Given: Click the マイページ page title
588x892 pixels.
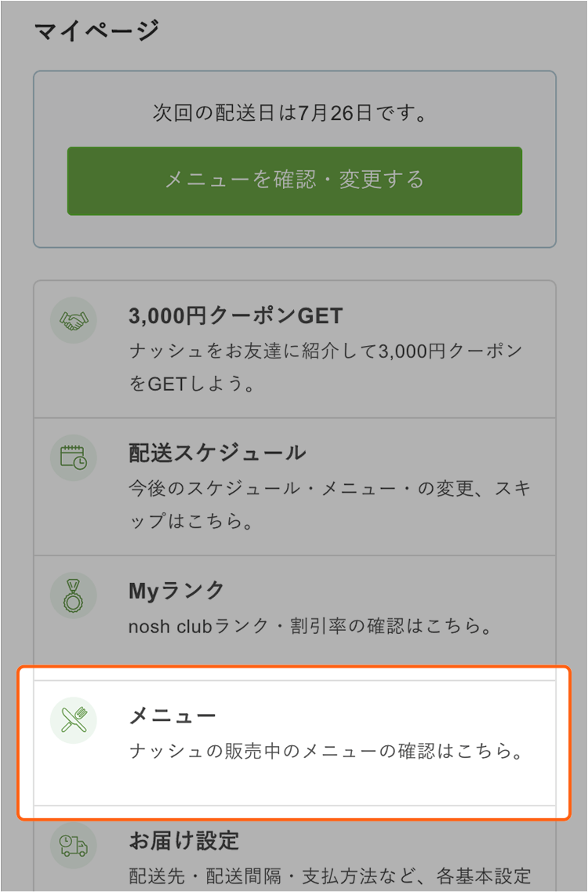Looking at the screenshot, I should tap(96, 30).
